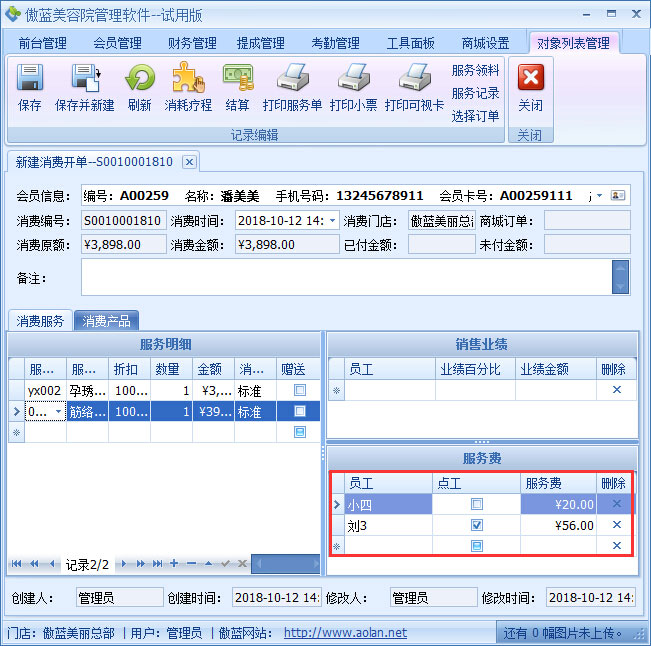Toggle 赠送 checkbox in new service row
The height and width of the screenshot is (646, 651).
(x=300, y=432)
